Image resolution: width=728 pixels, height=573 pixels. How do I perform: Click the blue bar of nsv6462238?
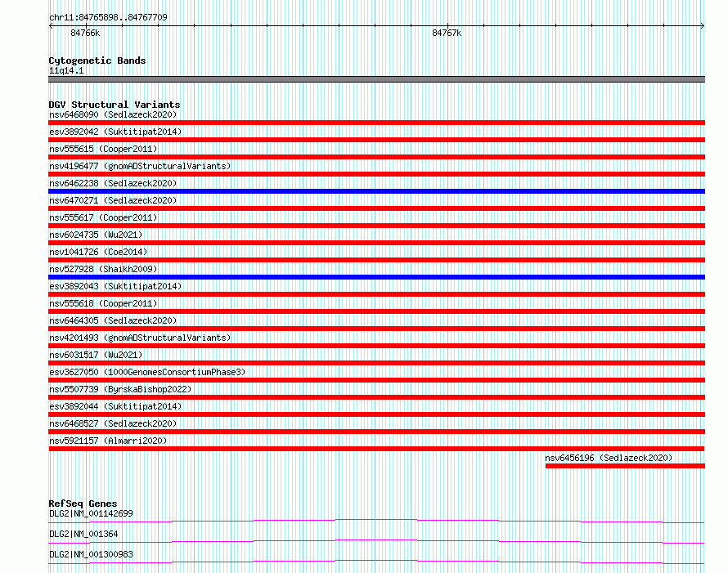click(x=376, y=191)
